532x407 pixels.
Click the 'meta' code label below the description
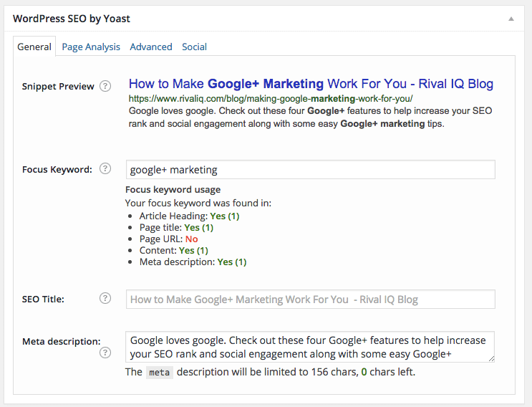160,373
